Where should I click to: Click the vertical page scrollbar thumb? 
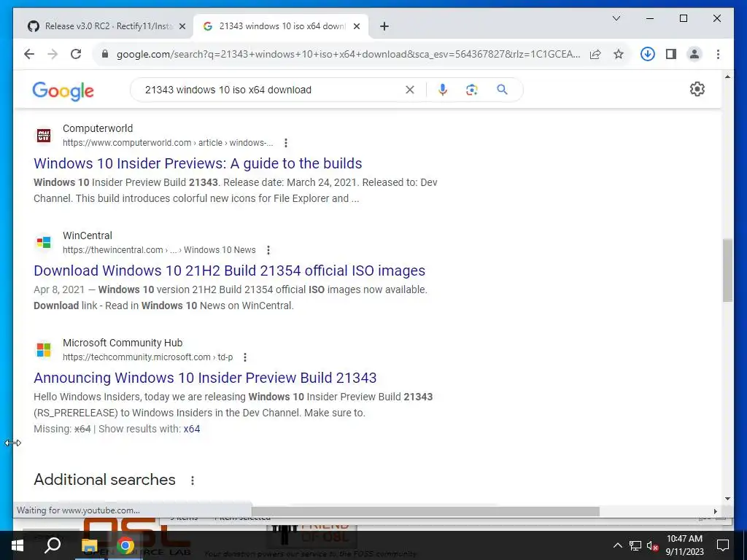[x=727, y=270]
